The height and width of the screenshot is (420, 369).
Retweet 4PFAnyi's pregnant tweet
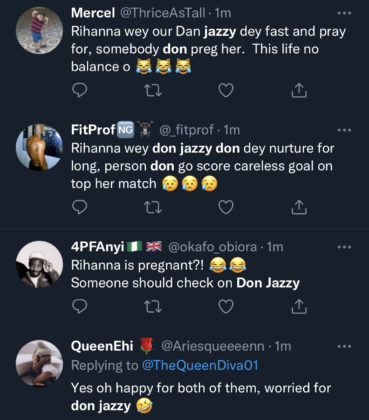(x=153, y=307)
